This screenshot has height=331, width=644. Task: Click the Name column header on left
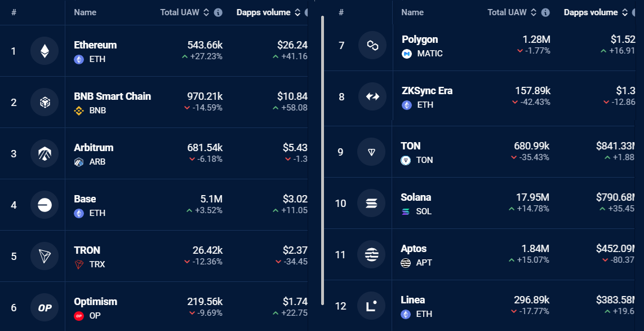pyautogui.click(x=85, y=12)
